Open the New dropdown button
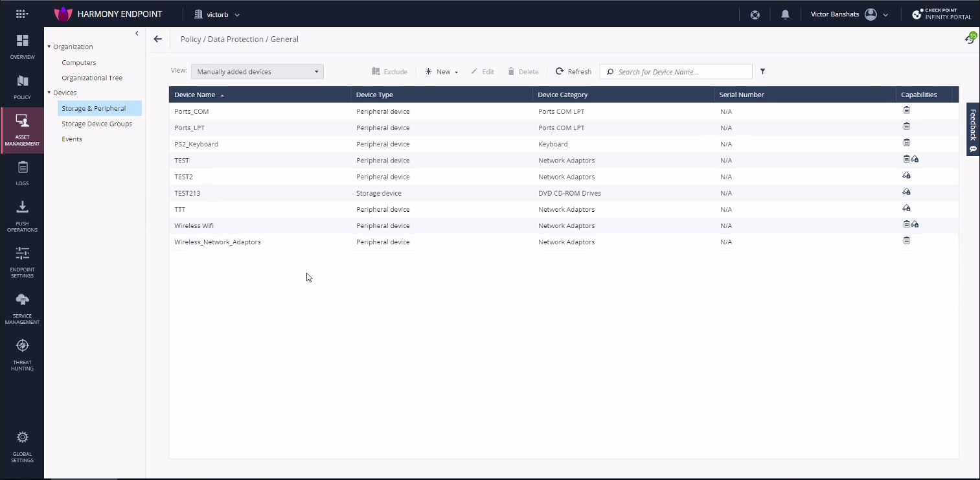The image size is (980, 480). (442, 72)
